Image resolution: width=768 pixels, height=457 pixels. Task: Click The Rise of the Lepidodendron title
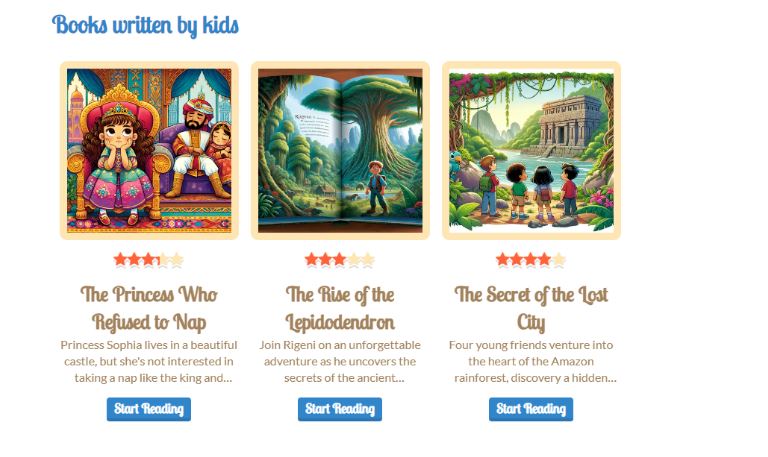pos(340,308)
